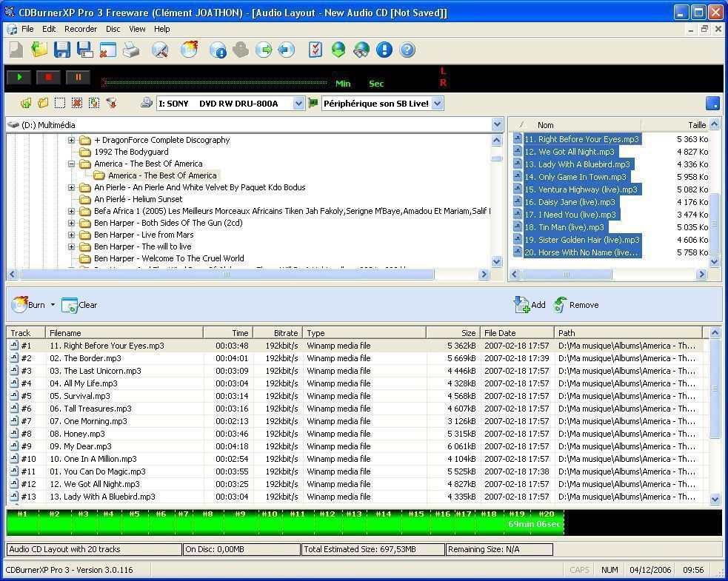Collapse the America - Best Of America folder
The image size is (728, 581).
[71, 164]
